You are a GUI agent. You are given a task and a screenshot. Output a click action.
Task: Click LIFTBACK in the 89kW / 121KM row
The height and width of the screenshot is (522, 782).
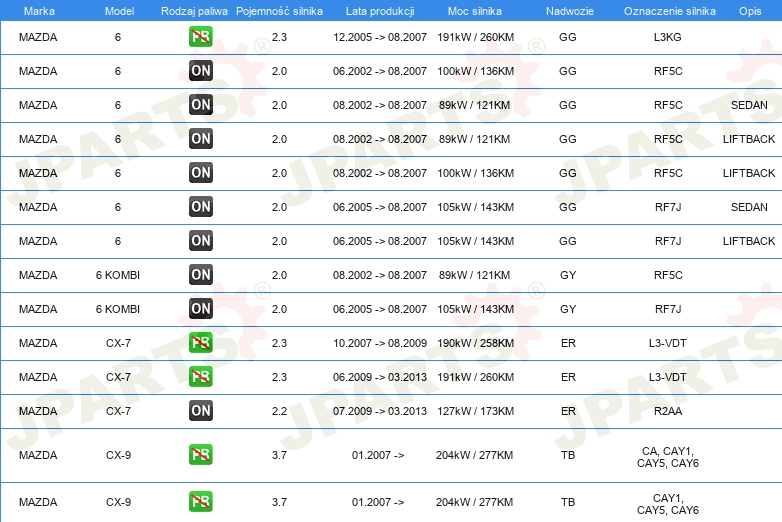point(749,139)
